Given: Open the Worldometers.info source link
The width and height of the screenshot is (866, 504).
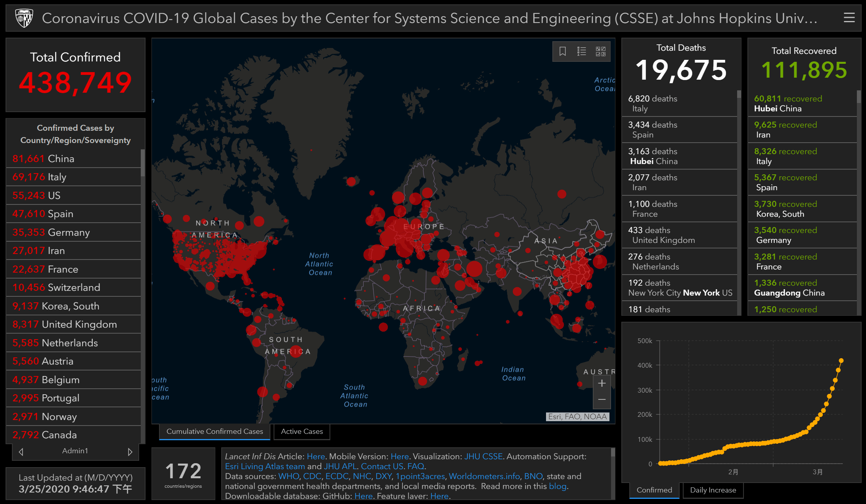Looking at the screenshot, I should pyautogui.click(x=484, y=476).
